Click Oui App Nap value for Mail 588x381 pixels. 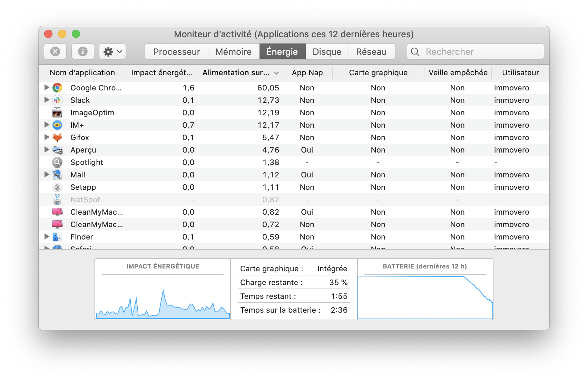pyautogui.click(x=307, y=175)
